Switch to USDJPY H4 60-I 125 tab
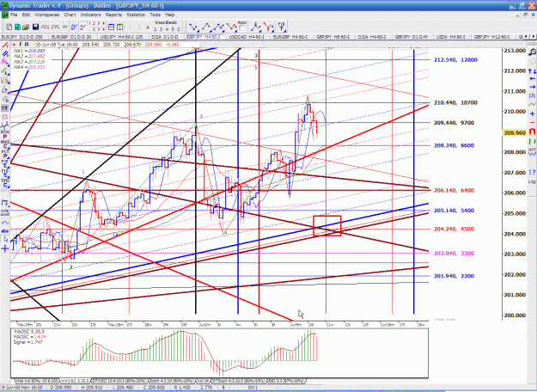The width and height of the screenshot is (537, 392). (122, 37)
